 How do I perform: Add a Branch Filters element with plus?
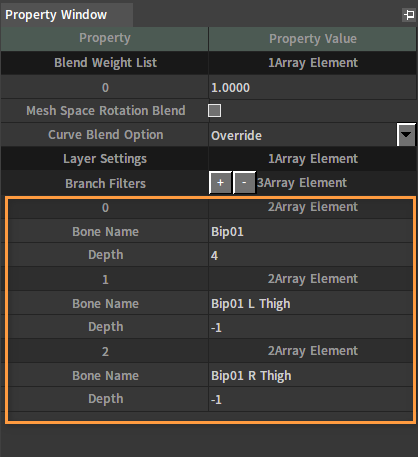pos(220,183)
